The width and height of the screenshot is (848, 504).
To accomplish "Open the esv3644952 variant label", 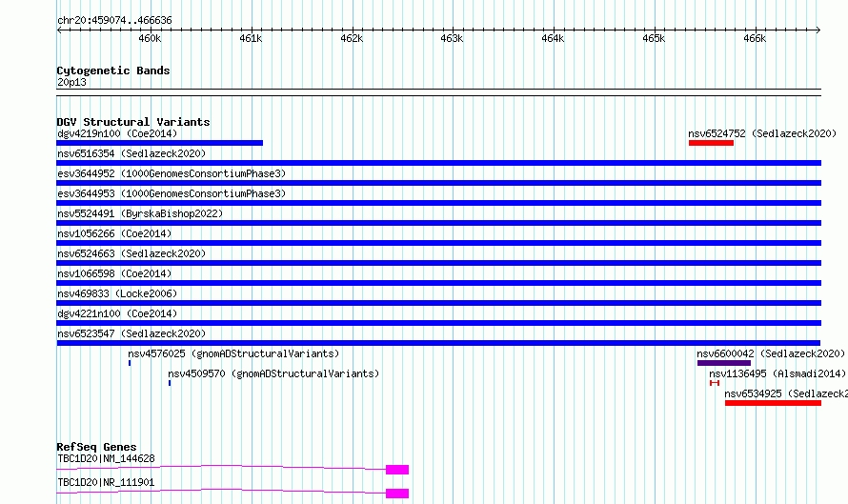I will click(172, 173).
